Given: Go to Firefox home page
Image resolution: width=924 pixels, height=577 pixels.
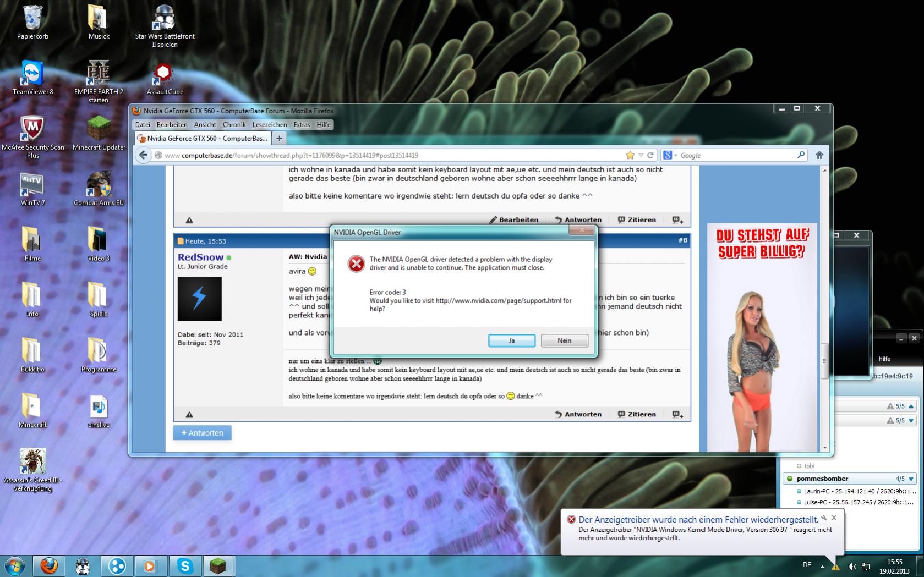Looking at the screenshot, I should click(819, 155).
